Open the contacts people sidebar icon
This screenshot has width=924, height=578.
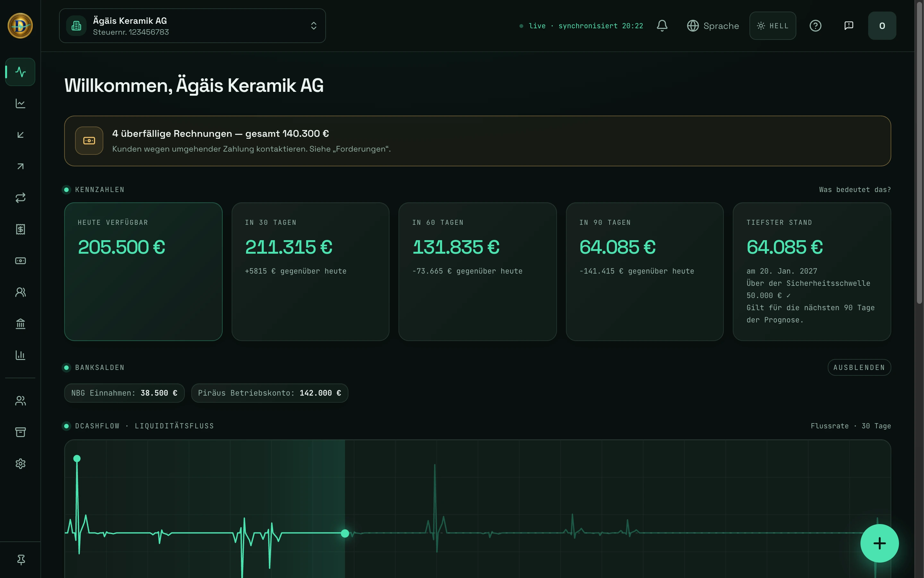point(20,293)
